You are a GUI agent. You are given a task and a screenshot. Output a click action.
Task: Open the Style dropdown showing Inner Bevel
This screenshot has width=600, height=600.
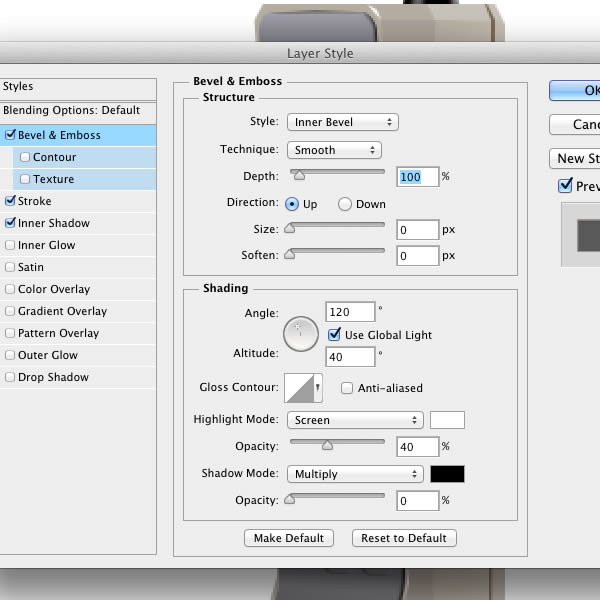coord(343,122)
